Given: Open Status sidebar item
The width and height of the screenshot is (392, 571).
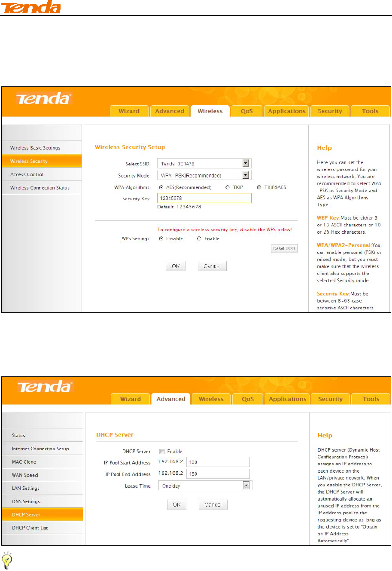Looking at the screenshot, I should 42,435.
